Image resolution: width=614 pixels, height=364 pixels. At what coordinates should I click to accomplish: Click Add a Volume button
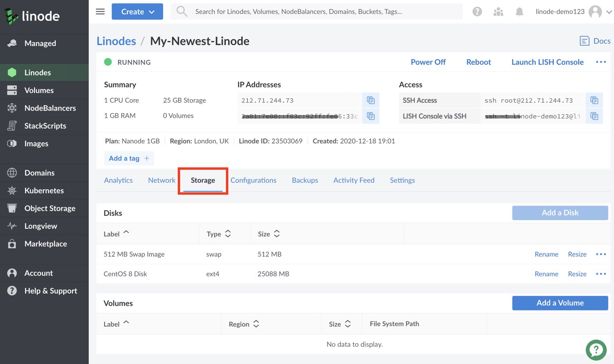click(x=560, y=303)
